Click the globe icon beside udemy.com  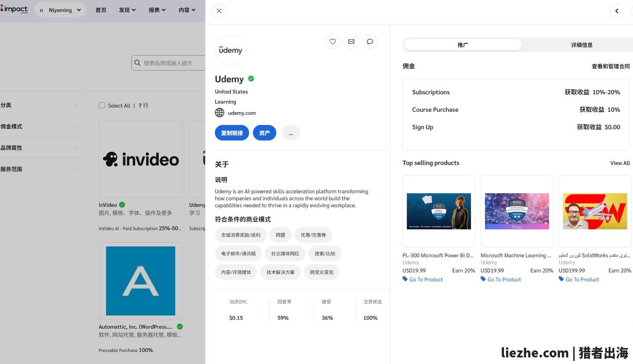[220, 113]
